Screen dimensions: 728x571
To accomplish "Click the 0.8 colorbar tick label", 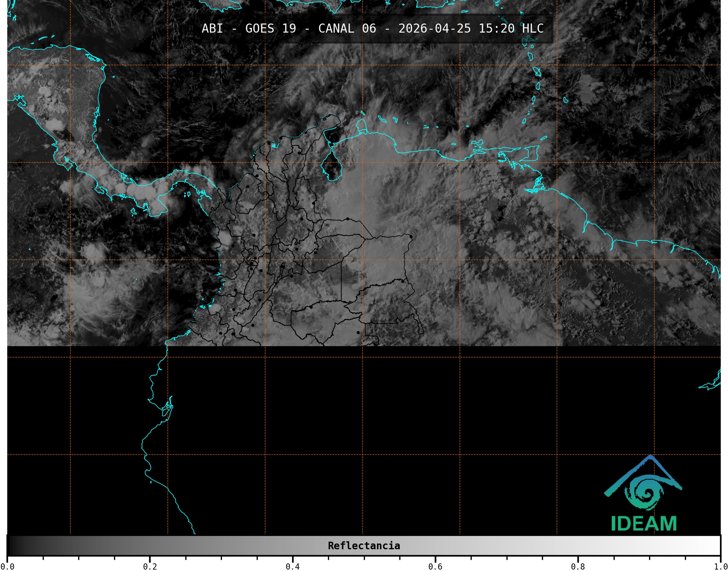I will pos(578,567).
